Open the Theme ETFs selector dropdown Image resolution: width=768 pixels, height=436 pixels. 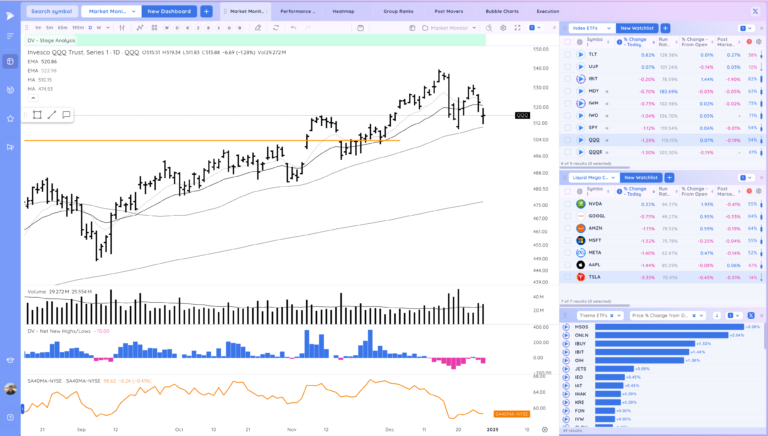600,314
